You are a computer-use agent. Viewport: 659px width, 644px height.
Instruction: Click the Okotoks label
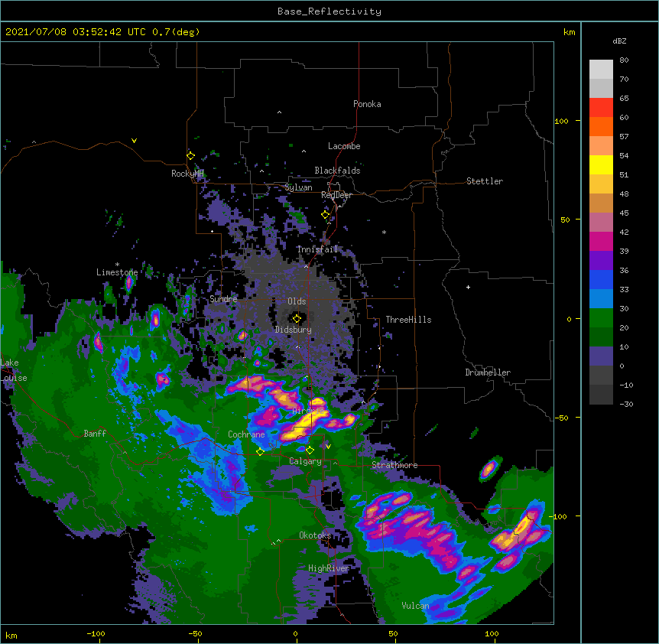315,535
